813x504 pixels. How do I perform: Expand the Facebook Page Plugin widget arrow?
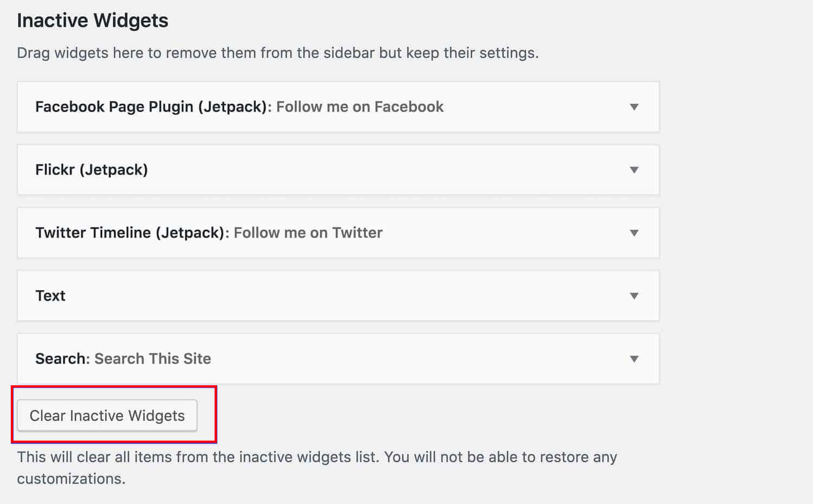tap(634, 107)
